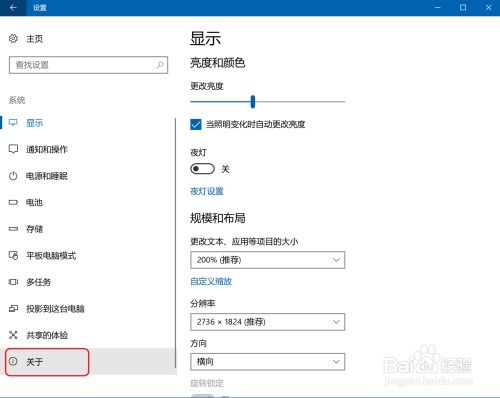Click the magnifier icon in search box
500x398 pixels.
coord(160,65)
